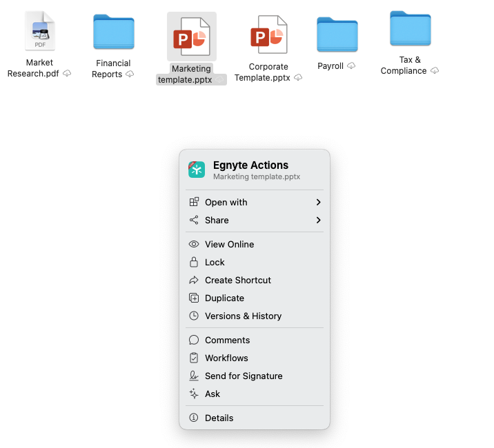Click the Ask sparkle icon
Image resolution: width=494 pixels, height=448 pixels.
(x=194, y=394)
